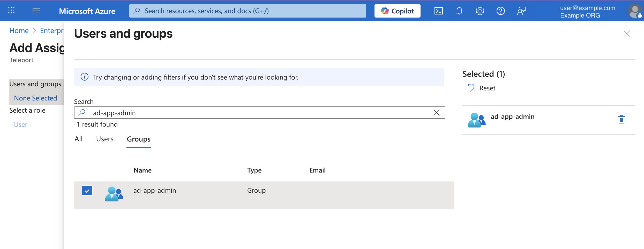Switch to the All tab
Image resolution: width=644 pixels, height=249 pixels.
[x=78, y=139]
